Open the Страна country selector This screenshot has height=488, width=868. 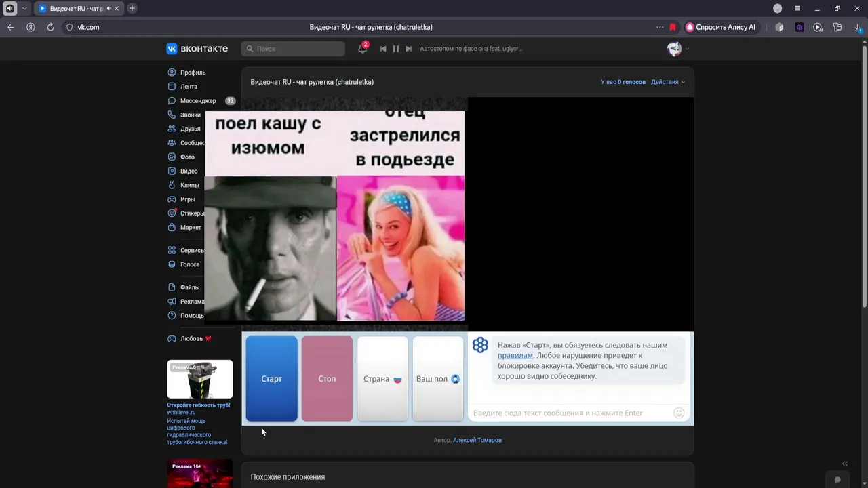point(382,379)
